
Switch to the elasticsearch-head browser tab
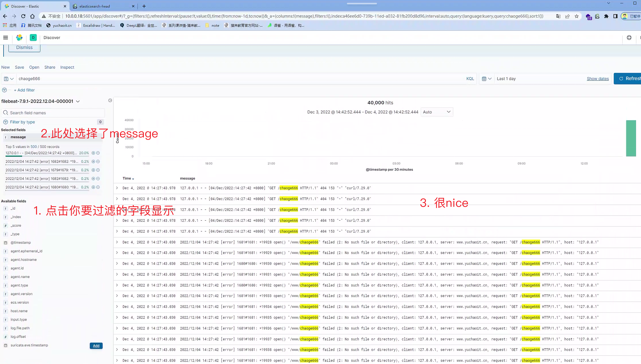pos(95,6)
